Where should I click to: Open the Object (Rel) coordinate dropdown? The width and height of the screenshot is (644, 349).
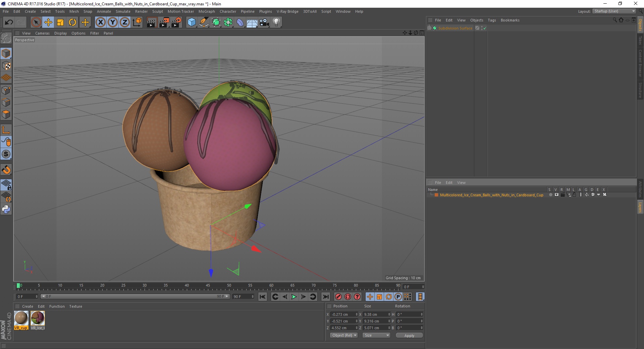tap(344, 335)
